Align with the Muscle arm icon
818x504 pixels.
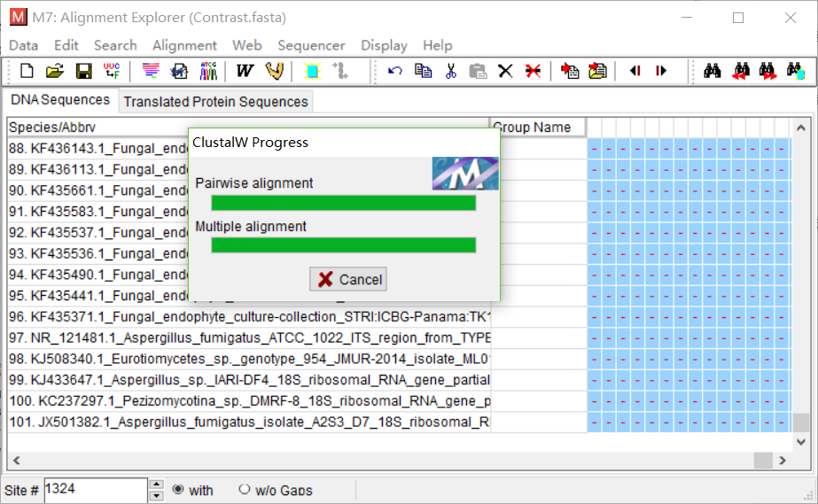click(275, 70)
